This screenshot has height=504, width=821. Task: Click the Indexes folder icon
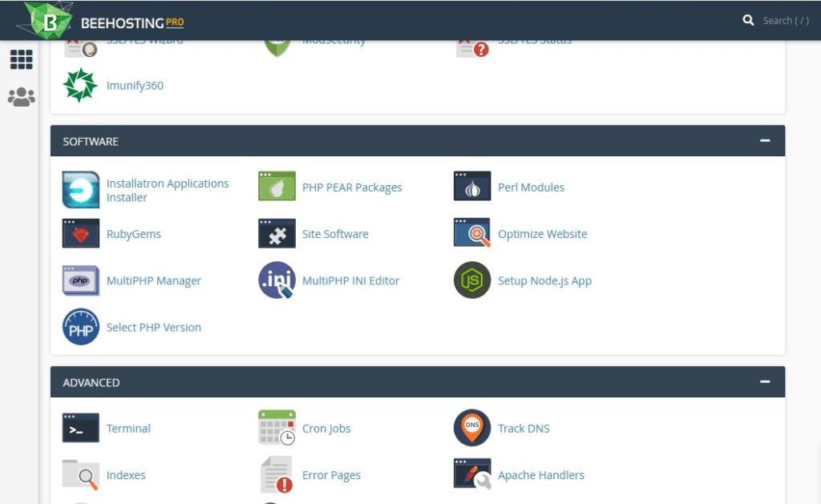[81, 474]
